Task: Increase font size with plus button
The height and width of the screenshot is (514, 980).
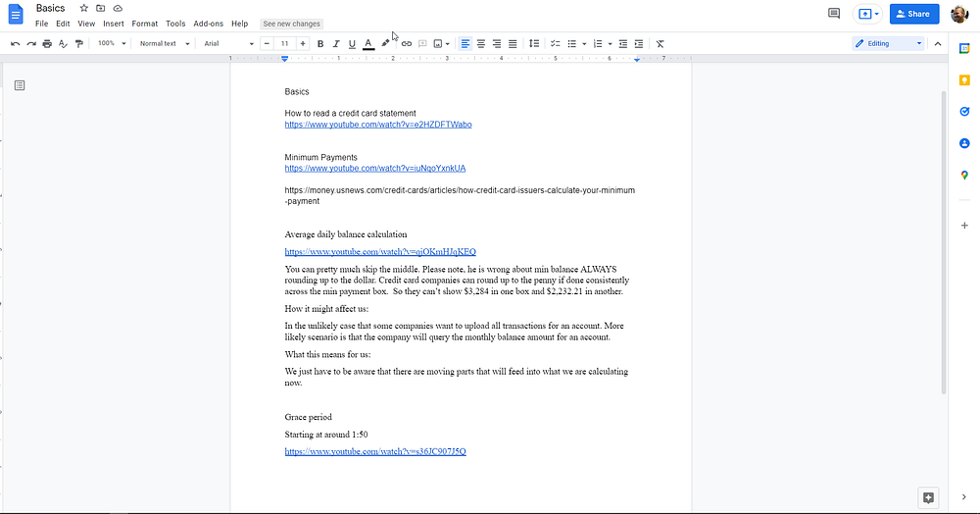Action: (303, 44)
